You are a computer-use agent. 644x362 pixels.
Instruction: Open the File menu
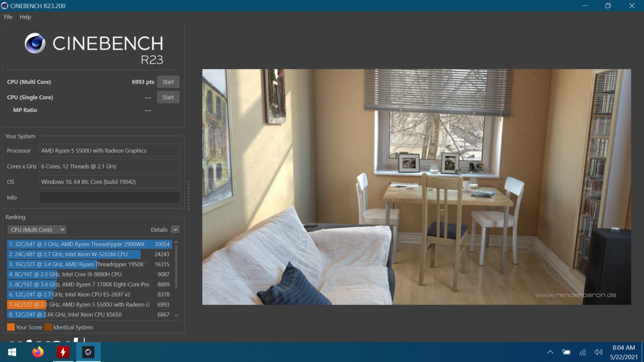pos(8,17)
